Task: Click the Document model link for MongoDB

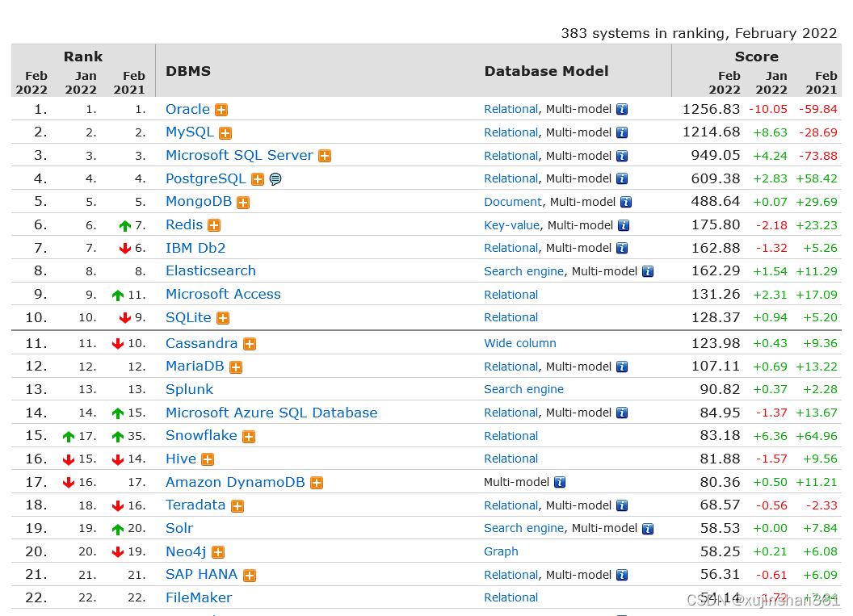Action: tap(513, 202)
